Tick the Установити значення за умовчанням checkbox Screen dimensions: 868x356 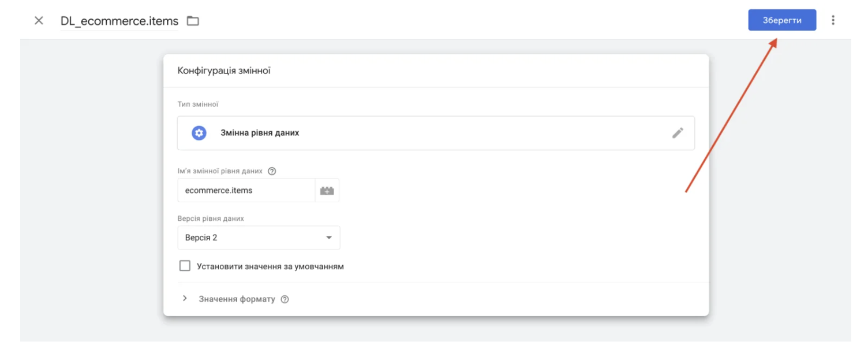click(x=185, y=266)
